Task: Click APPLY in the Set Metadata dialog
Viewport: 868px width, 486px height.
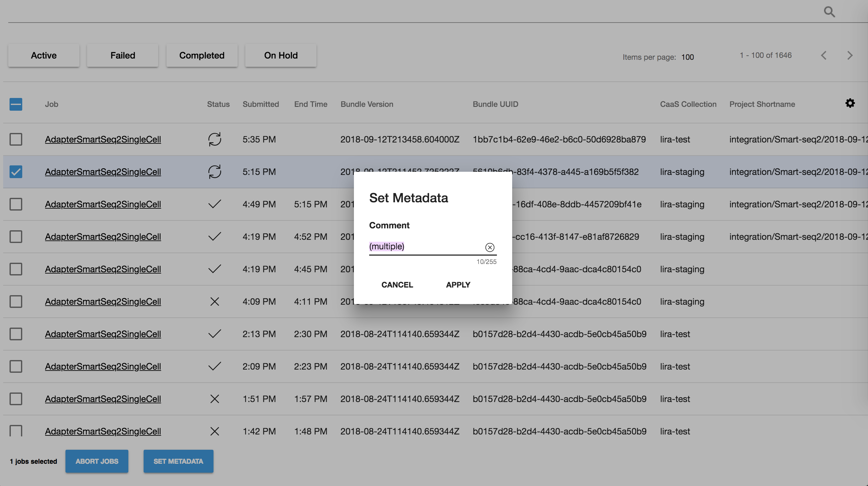Action: (458, 285)
